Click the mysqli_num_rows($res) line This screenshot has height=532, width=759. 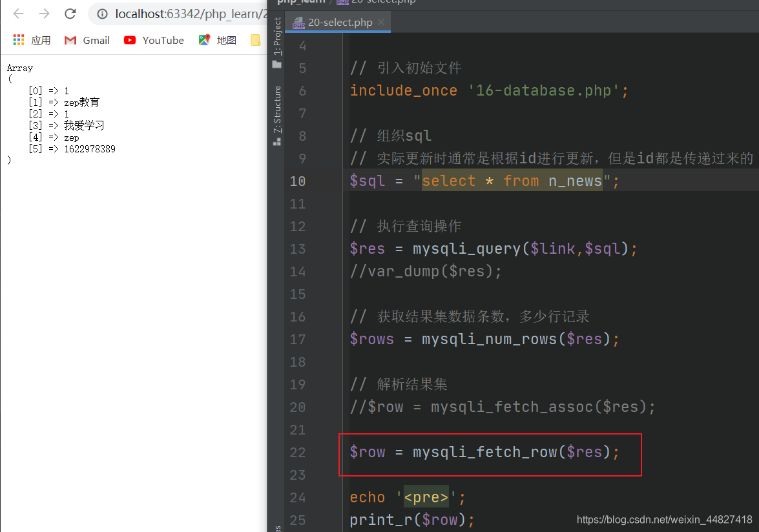[484, 338]
